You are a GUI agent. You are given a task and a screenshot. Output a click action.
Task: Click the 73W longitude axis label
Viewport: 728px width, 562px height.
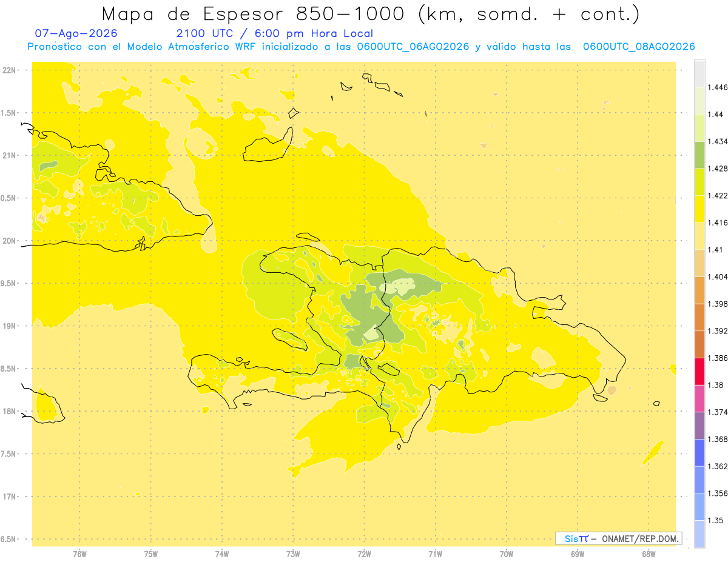point(293,554)
